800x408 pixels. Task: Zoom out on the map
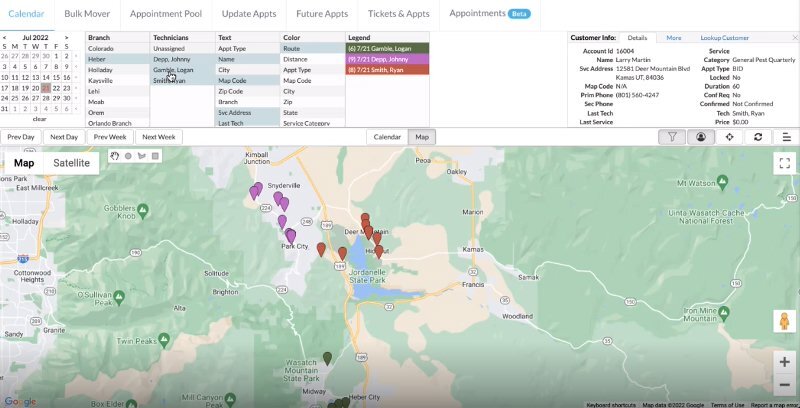click(x=785, y=385)
